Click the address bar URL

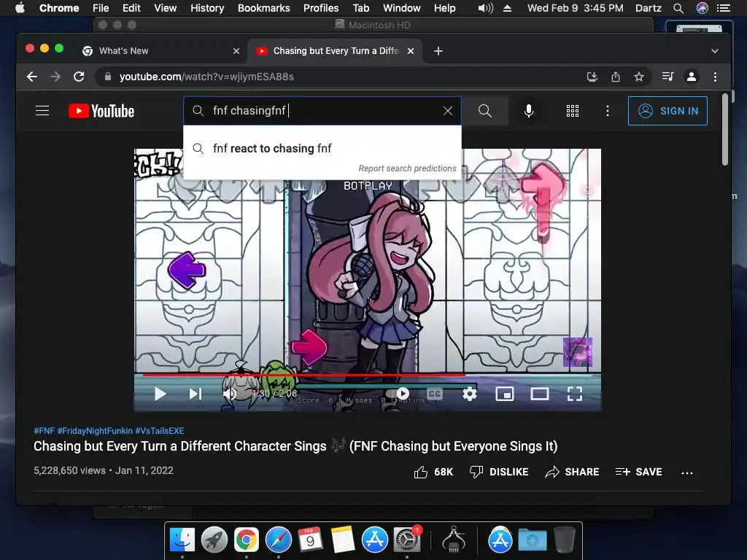[x=206, y=77]
